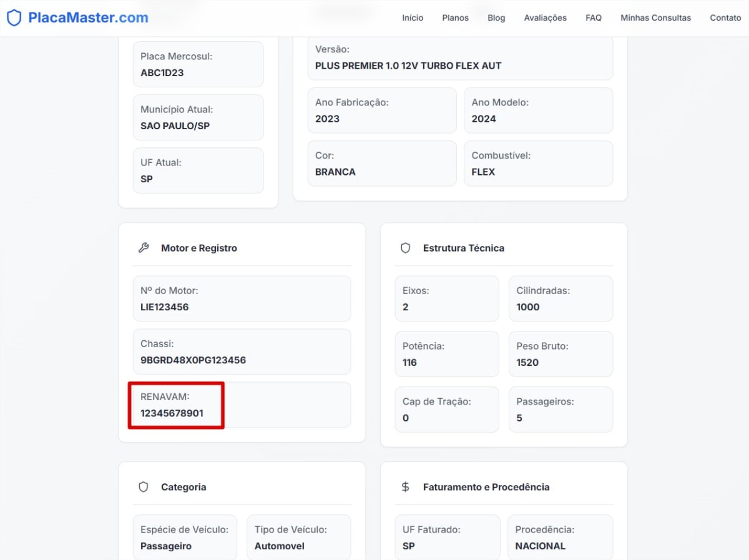This screenshot has height=560, width=749.
Task: Click the shield icon beside Categoria
Action: click(x=144, y=487)
